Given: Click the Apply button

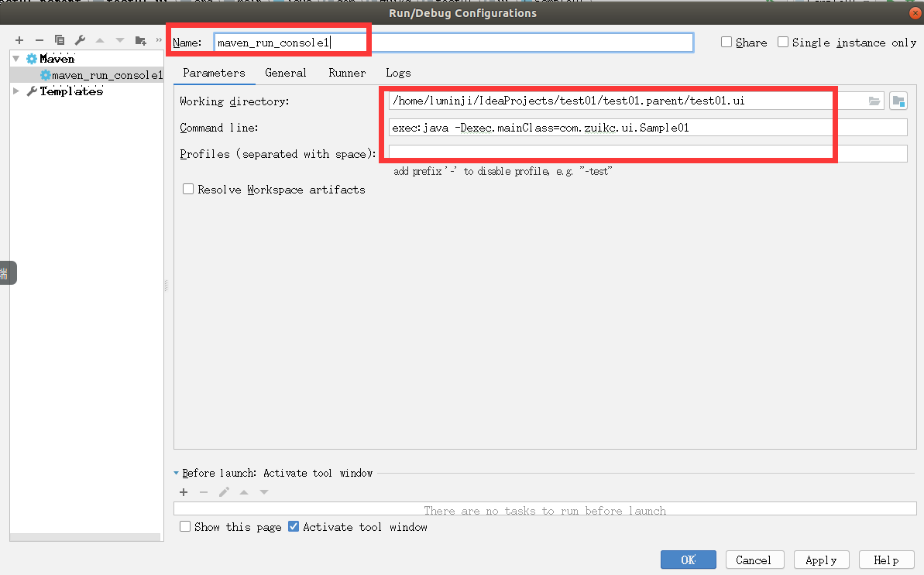Looking at the screenshot, I should tap(822, 560).
